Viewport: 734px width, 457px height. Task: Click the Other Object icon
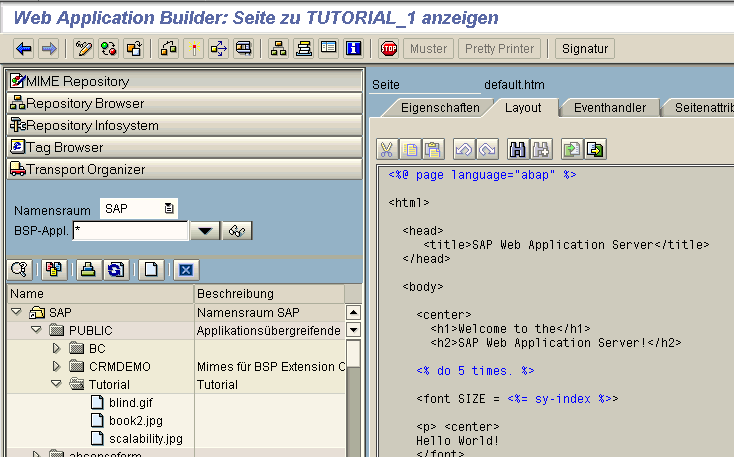(134, 48)
